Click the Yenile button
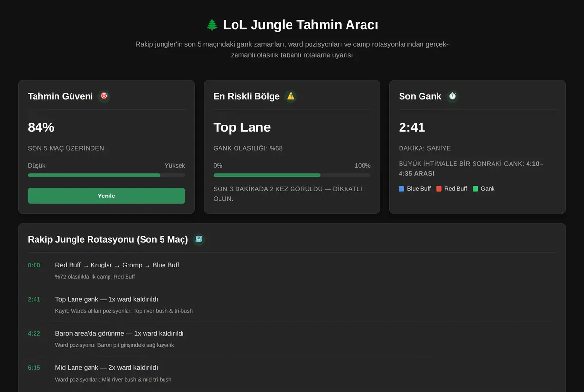This screenshot has height=392, width=584. click(107, 196)
